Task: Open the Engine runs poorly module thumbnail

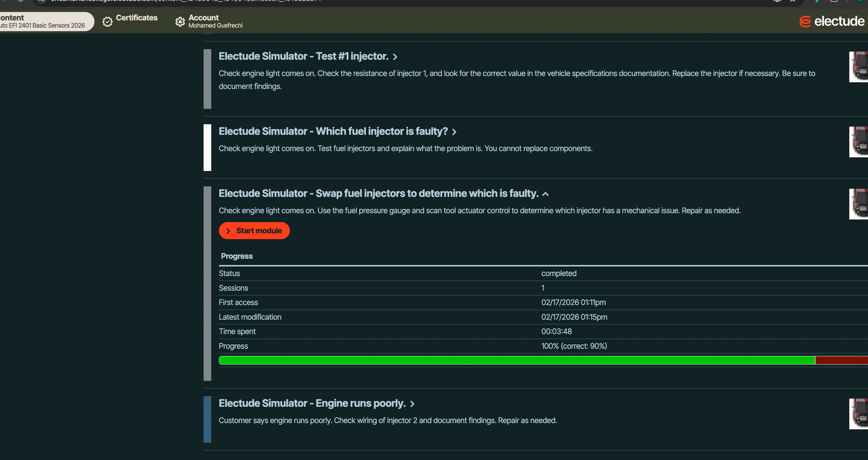Action: coord(859,414)
